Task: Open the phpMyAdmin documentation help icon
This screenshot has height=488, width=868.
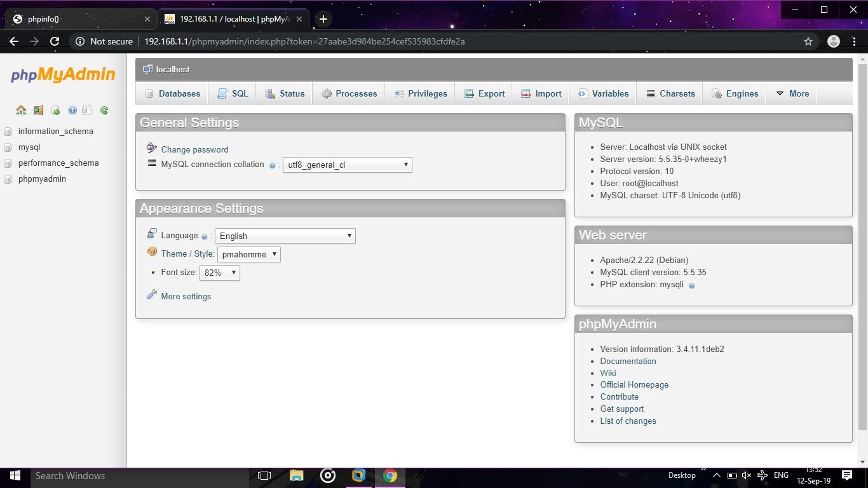Action: (x=72, y=111)
